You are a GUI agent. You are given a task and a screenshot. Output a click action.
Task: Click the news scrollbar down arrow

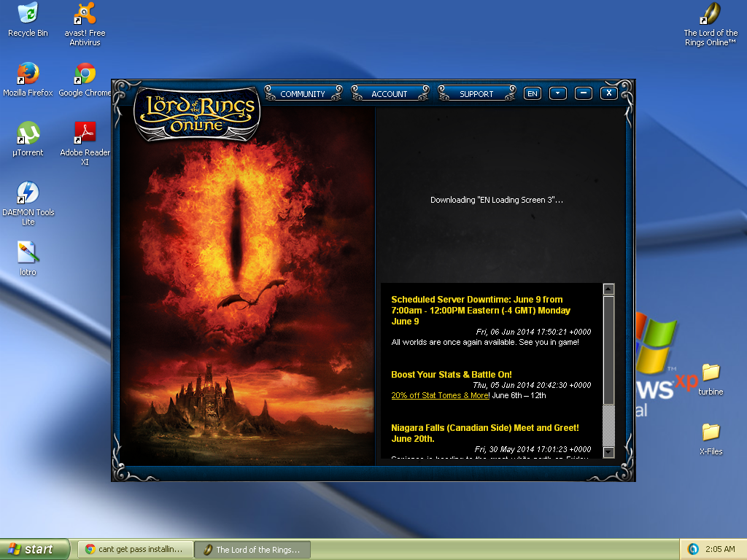pos(608,452)
